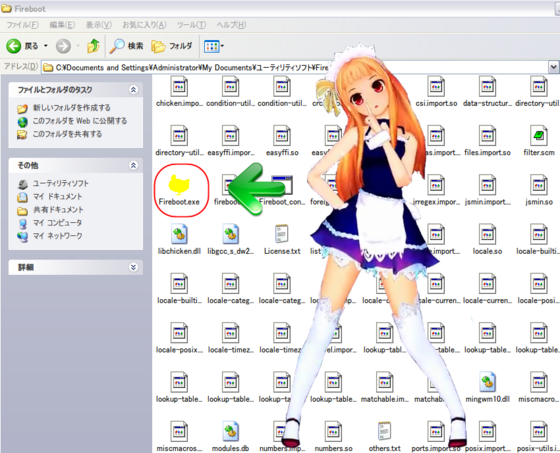Select the others.txt file icon
Image resolution: width=560 pixels, height=453 pixels.
[x=385, y=432]
